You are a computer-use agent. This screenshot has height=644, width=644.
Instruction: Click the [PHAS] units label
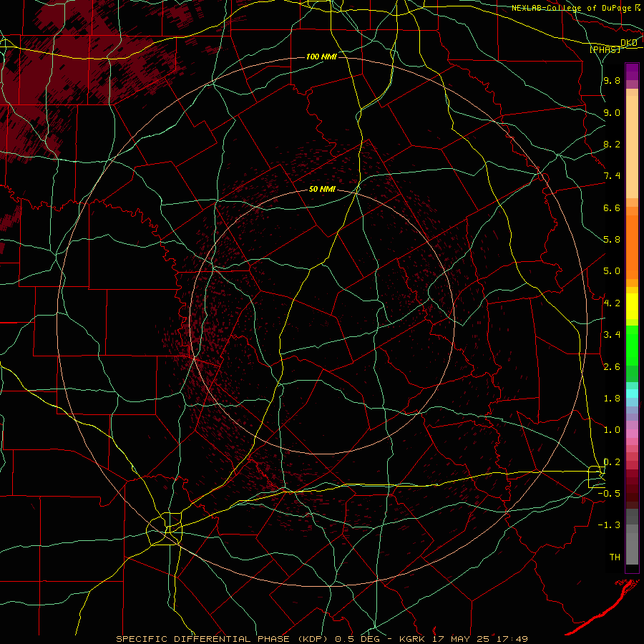605,49
